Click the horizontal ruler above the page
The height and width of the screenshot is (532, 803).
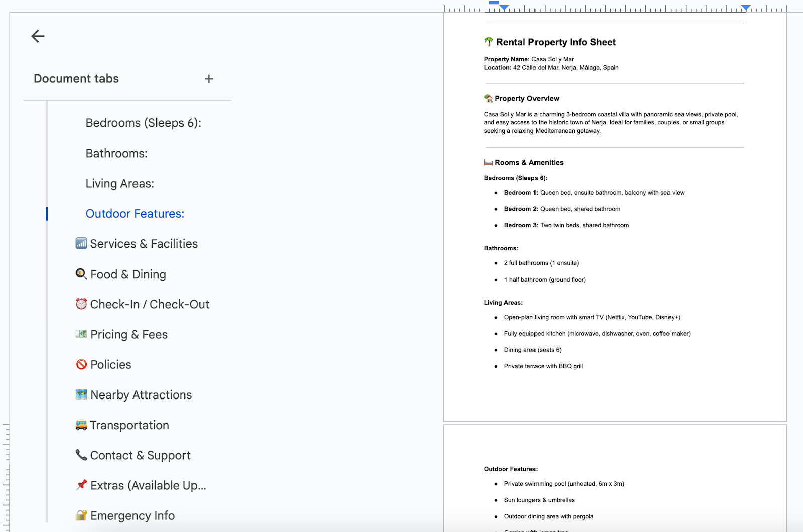(x=615, y=8)
